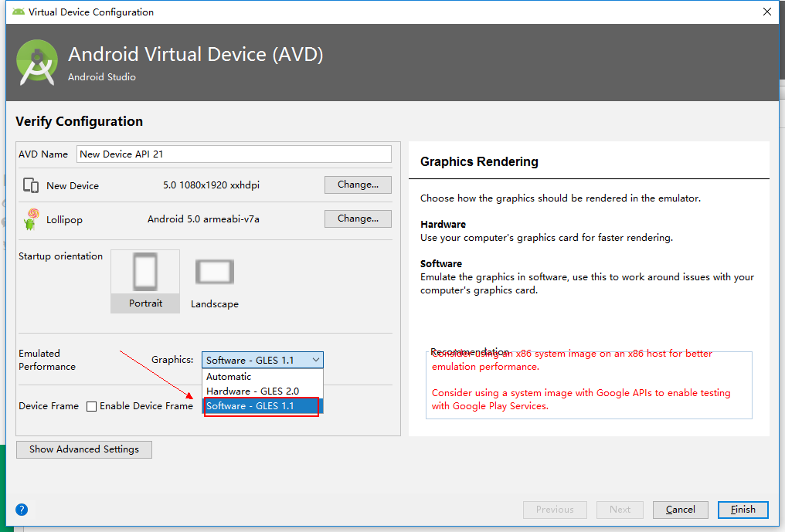The image size is (785, 532).
Task: Click the AVD Name input field
Action: pos(234,154)
